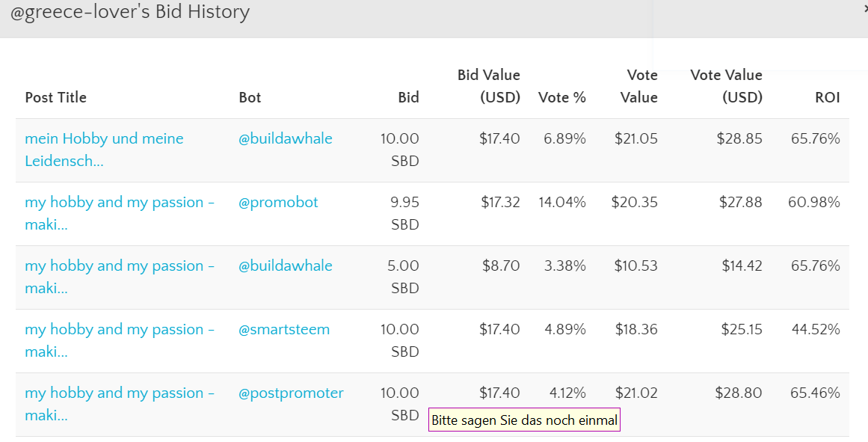This screenshot has width=868, height=442.
Task: Open @smartsteem bot link
Action: (x=284, y=330)
